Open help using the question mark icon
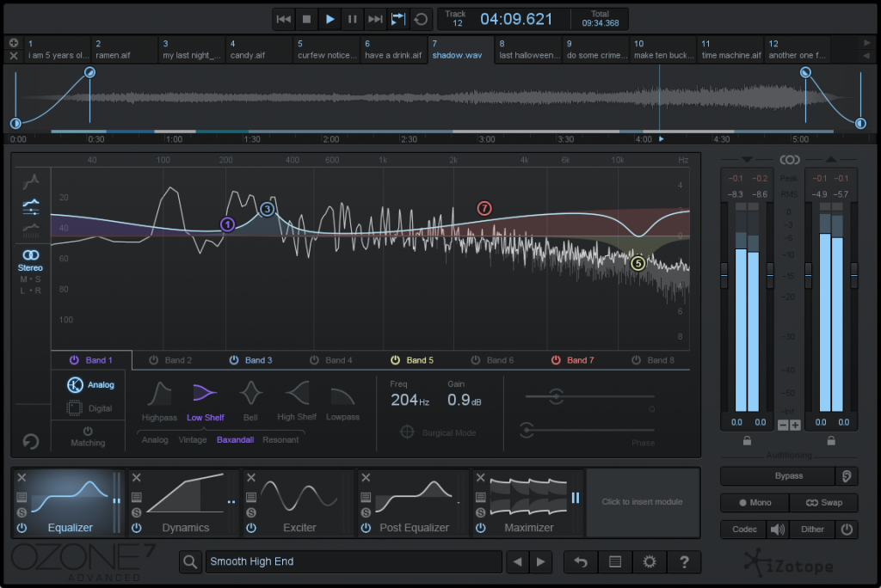The height and width of the screenshot is (588, 881). pyautogui.click(x=684, y=561)
